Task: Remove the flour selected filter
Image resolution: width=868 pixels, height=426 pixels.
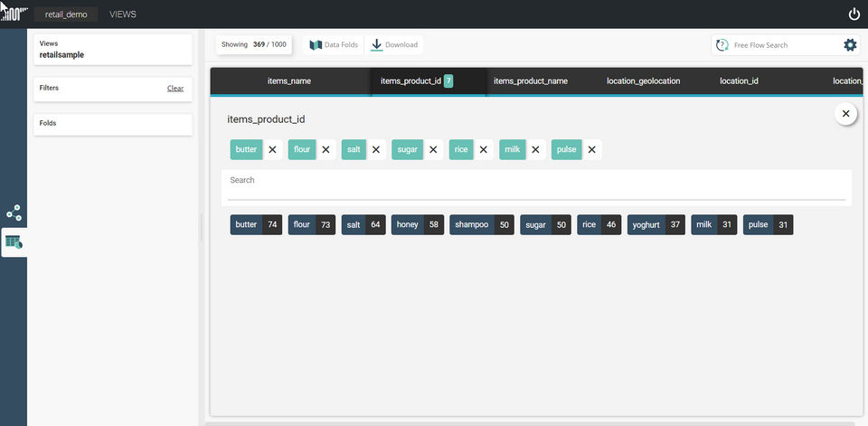Action: [325, 149]
